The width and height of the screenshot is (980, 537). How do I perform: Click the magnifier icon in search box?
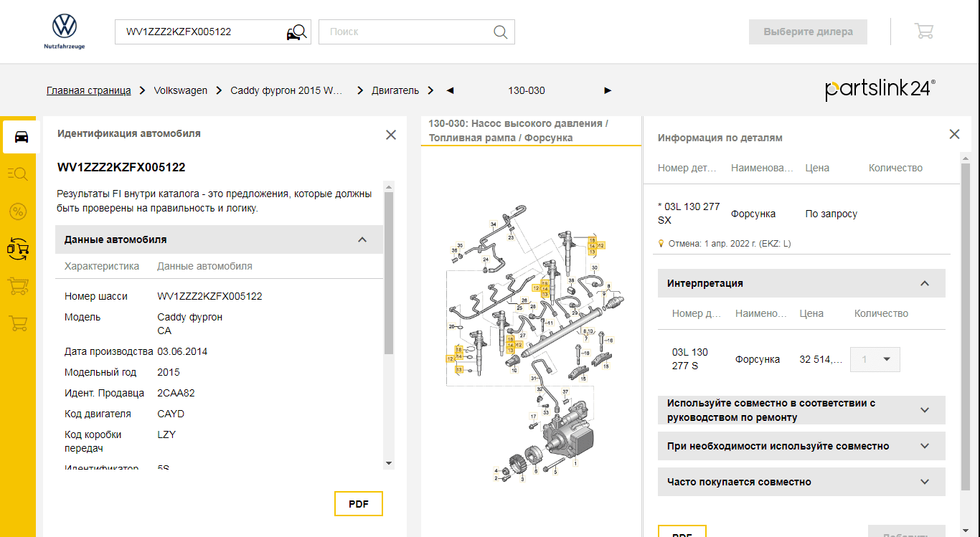click(501, 32)
